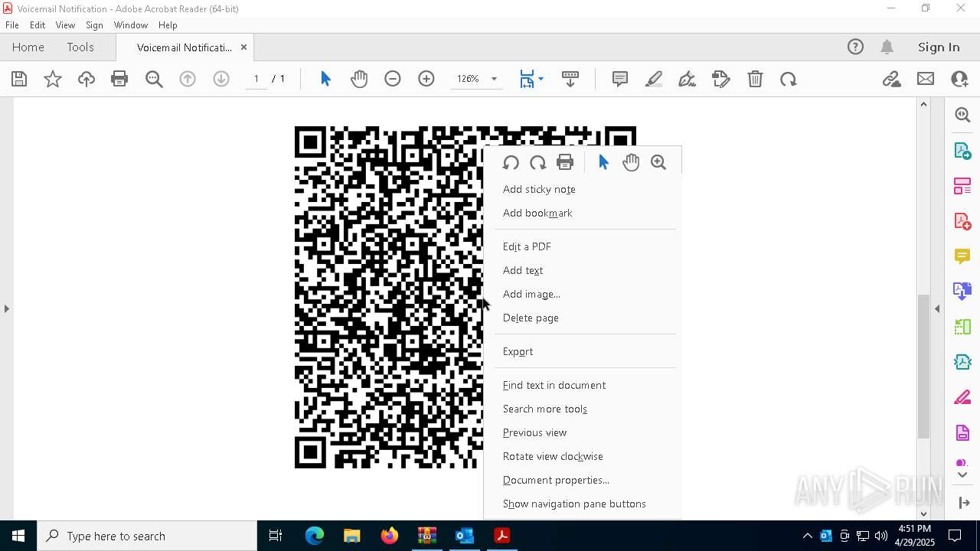Close the Voicemail Notification tab
980x551 pixels.
(243, 47)
